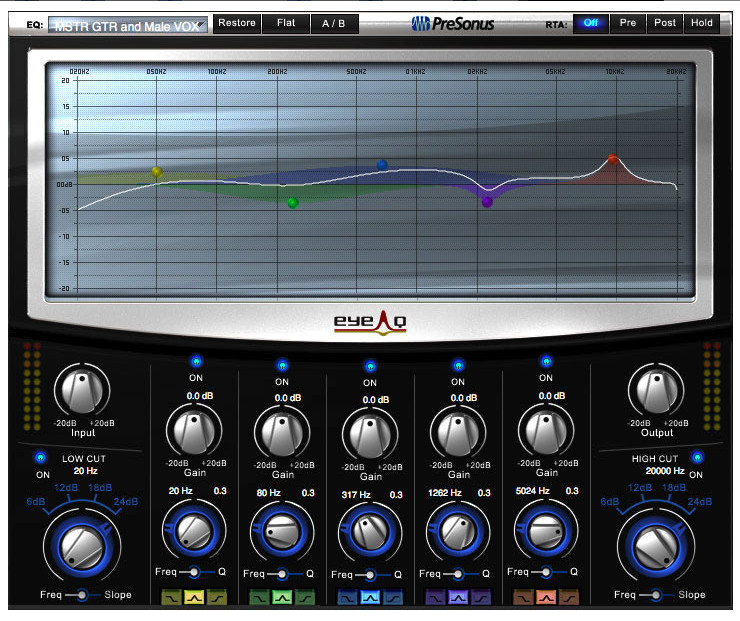Flip the Freq/Slope switch under High Cut

click(x=656, y=595)
